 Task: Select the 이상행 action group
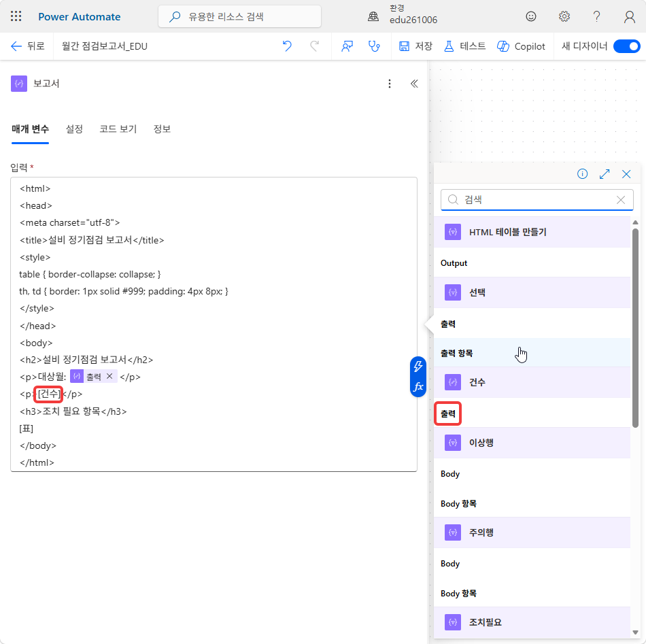pos(532,443)
